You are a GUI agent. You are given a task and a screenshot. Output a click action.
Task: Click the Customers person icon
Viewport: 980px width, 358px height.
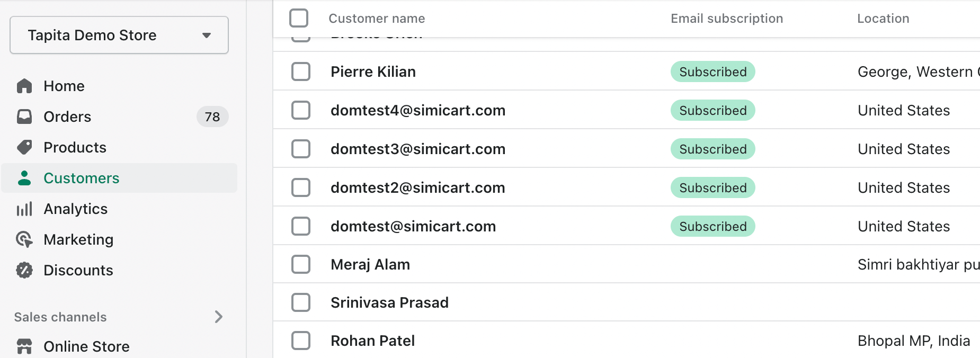click(24, 178)
